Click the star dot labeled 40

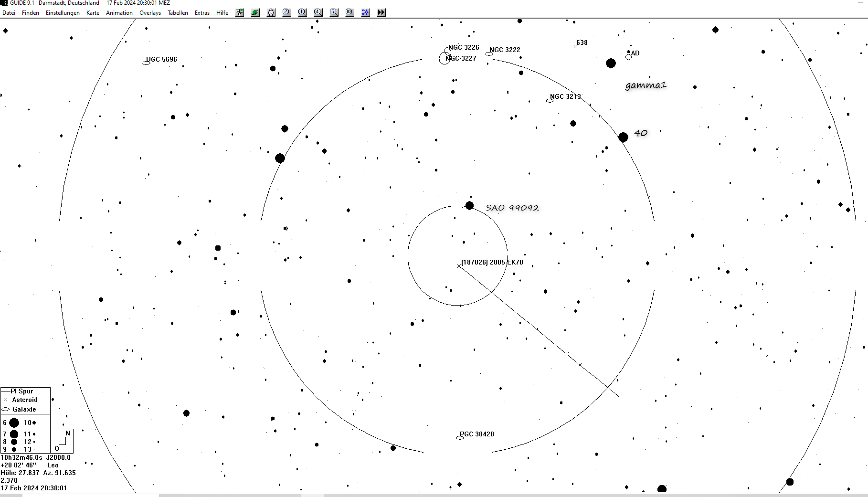click(624, 137)
